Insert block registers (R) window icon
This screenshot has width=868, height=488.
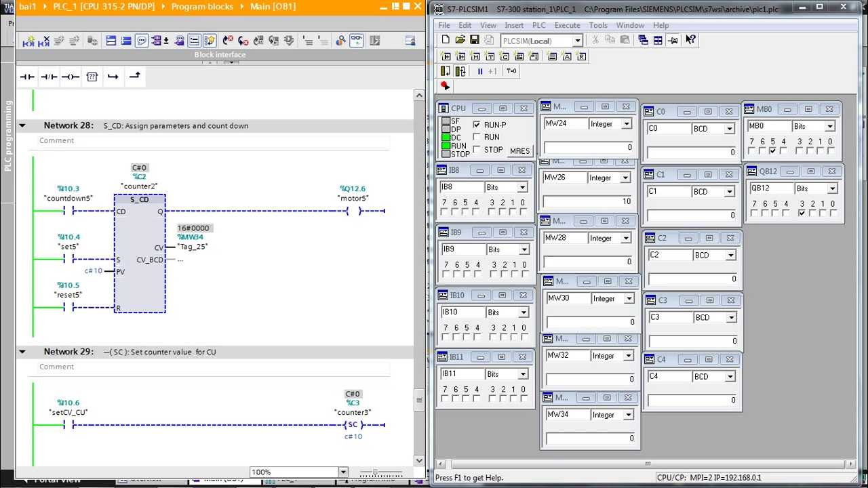[x=582, y=56]
